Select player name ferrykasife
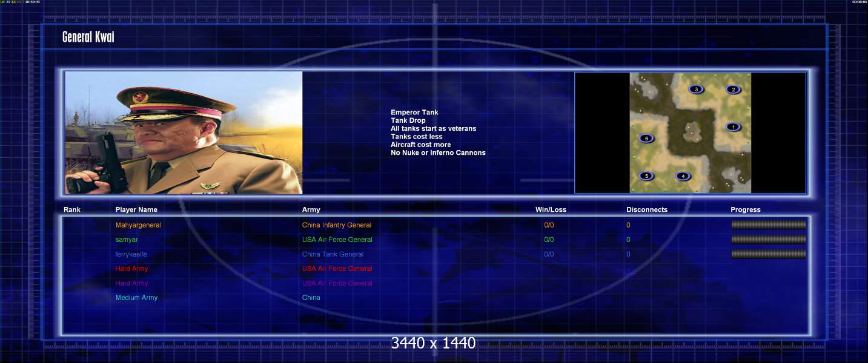868x363 pixels. click(131, 254)
